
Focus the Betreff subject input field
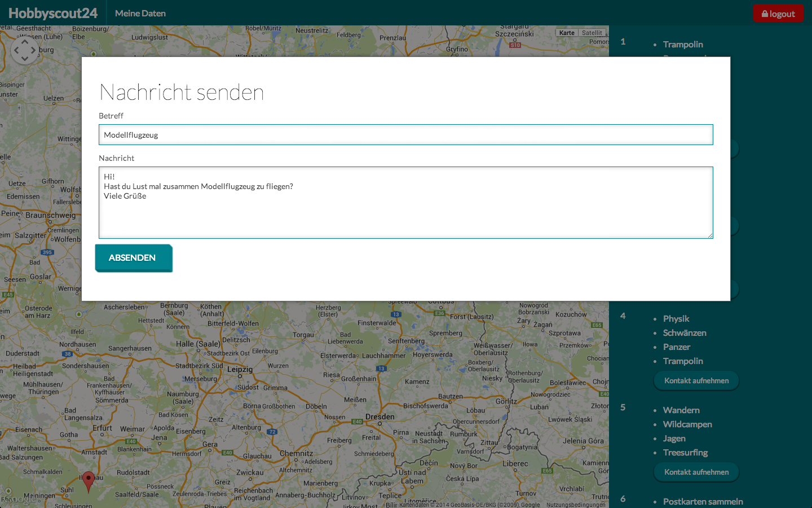click(406, 135)
